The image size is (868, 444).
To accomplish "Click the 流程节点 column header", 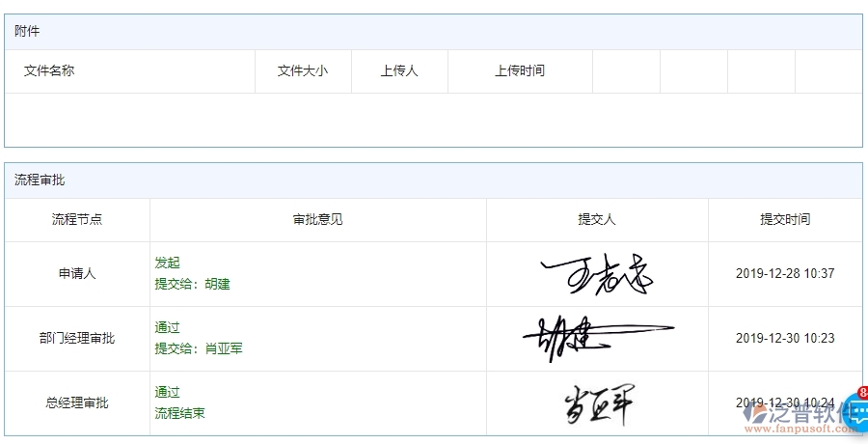I will [77, 219].
